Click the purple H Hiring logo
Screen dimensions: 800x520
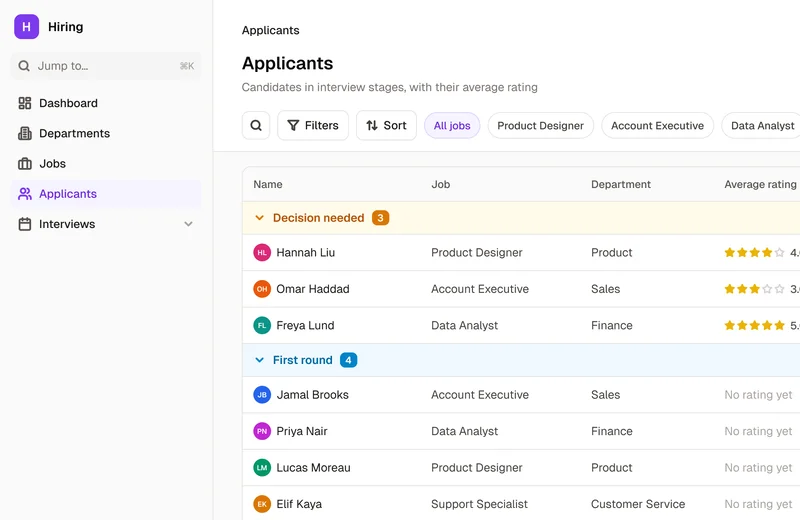(x=27, y=27)
